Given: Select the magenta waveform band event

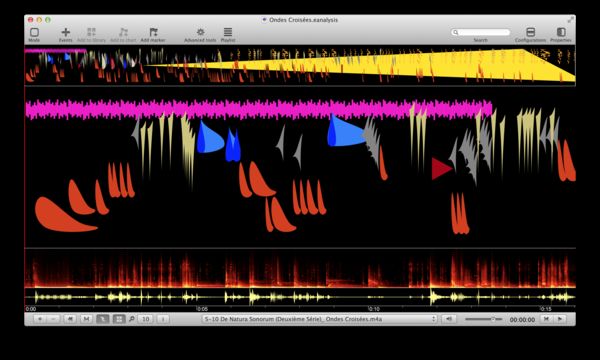Looking at the screenshot, I should coord(259,109).
